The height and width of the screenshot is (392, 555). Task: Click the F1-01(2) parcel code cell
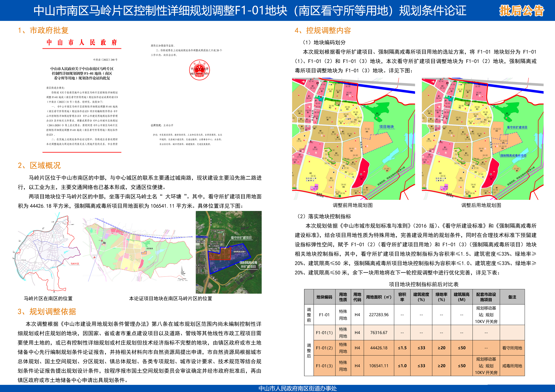pos(324,348)
